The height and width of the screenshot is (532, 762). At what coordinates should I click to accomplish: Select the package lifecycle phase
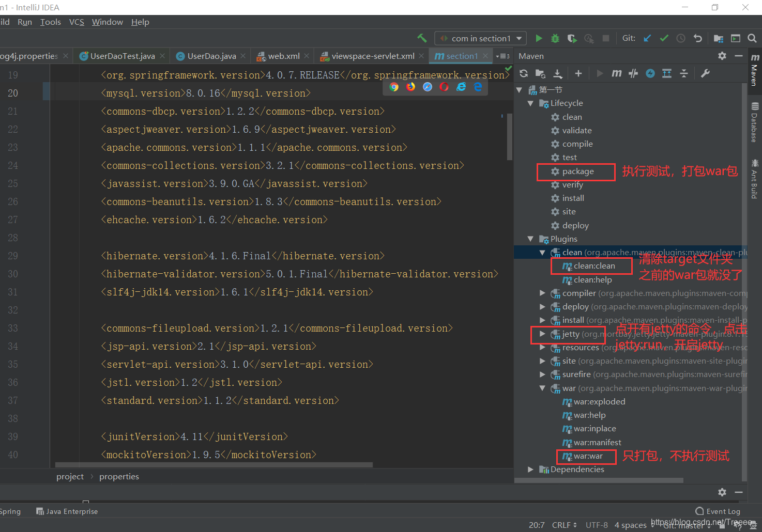click(x=578, y=171)
